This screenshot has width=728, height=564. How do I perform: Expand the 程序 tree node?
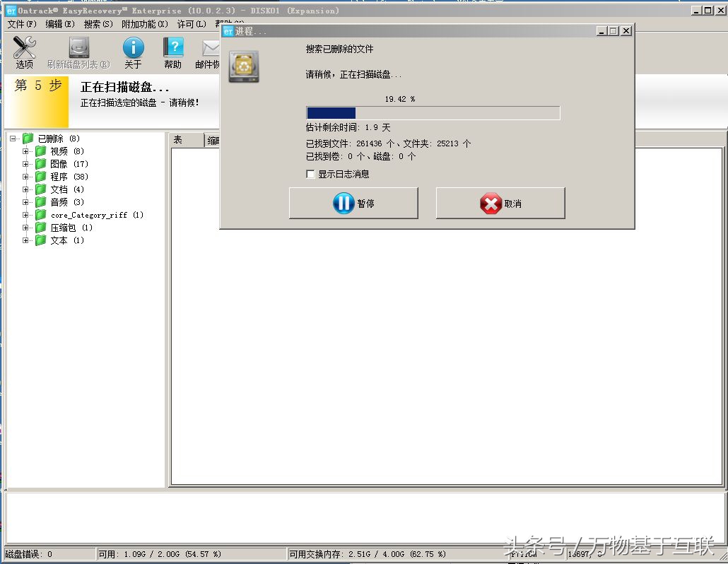click(x=25, y=177)
